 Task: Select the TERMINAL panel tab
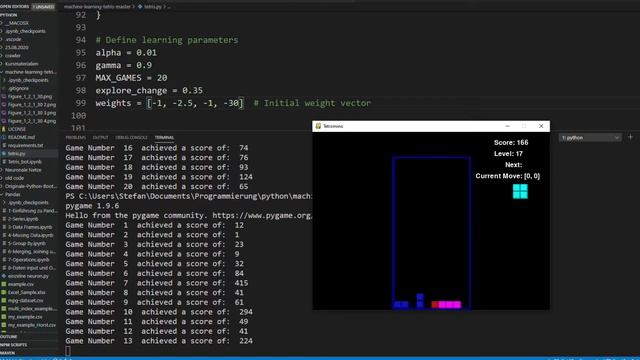164,138
